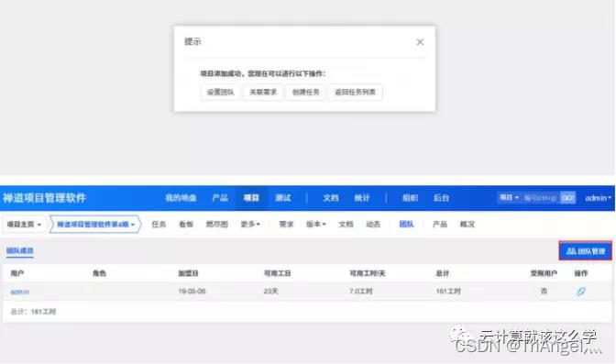The width and height of the screenshot is (616, 364).
Task: Click the 受限用户 column header
Action: pyautogui.click(x=544, y=273)
